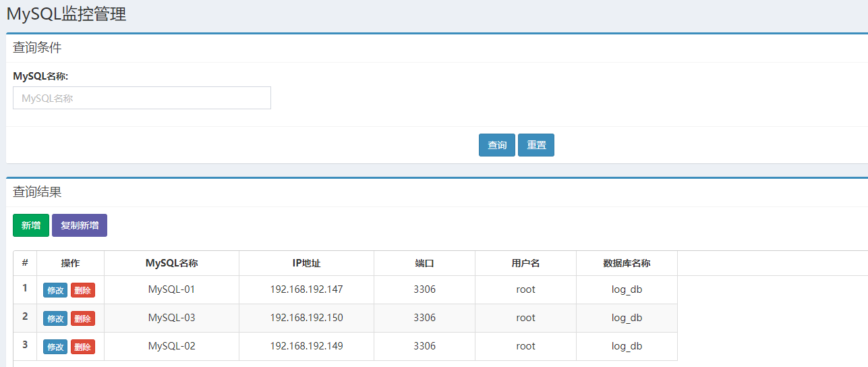This screenshot has height=367, width=868.
Task: Select the MySQL-01 name cell
Action: 172,289
